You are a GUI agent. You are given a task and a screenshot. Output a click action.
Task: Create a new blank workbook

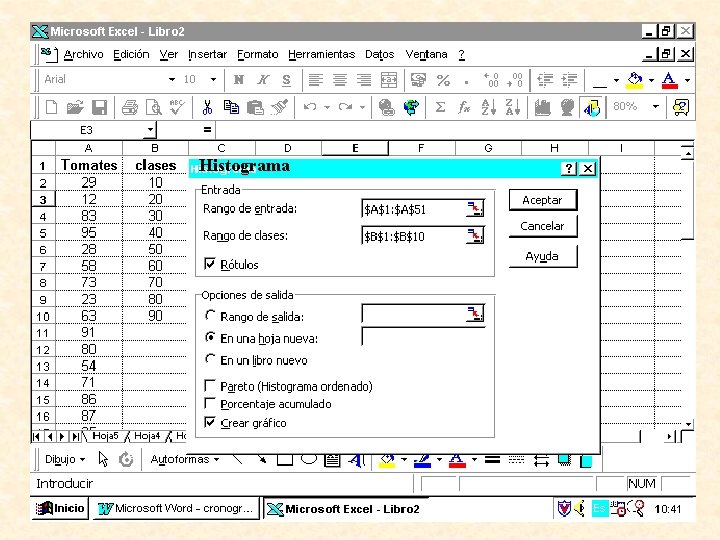tap(51, 107)
